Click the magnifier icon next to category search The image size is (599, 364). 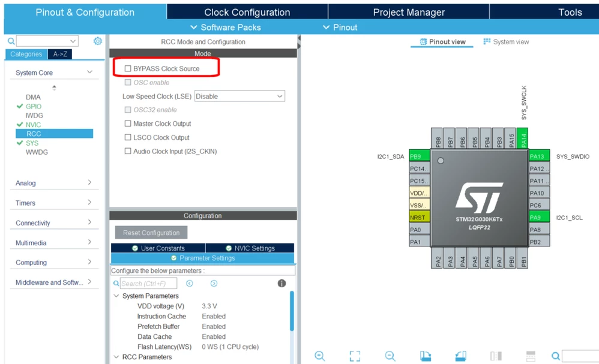coord(11,41)
